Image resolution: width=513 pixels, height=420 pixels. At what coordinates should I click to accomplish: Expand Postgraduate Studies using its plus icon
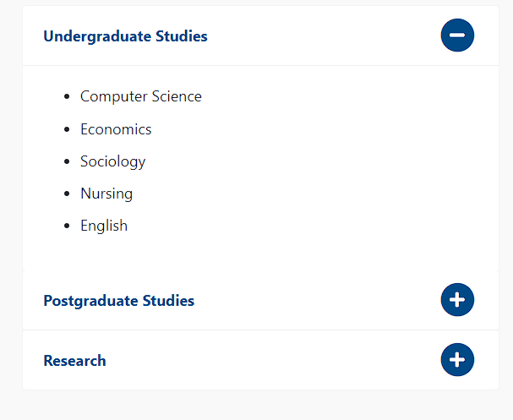point(457,300)
